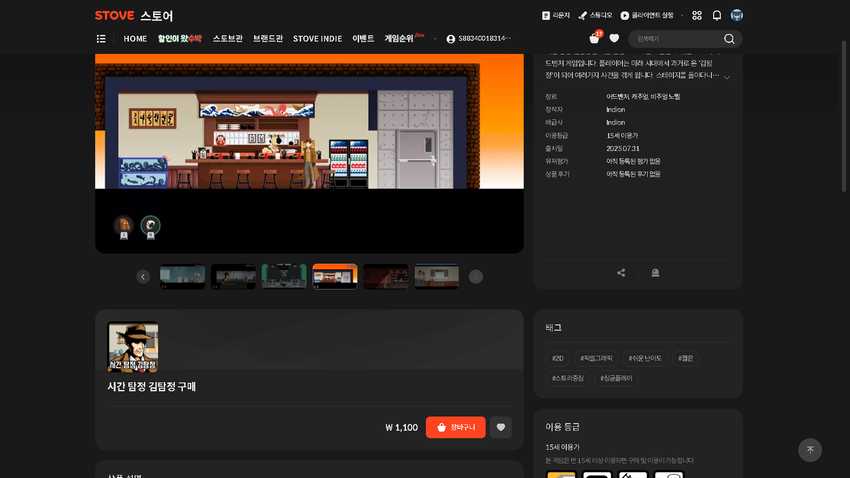Image resolution: width=850 pixels, height=478 pixels.
Task: Click the 클라이언트 실행 launch client button
Action: (647, 16)
